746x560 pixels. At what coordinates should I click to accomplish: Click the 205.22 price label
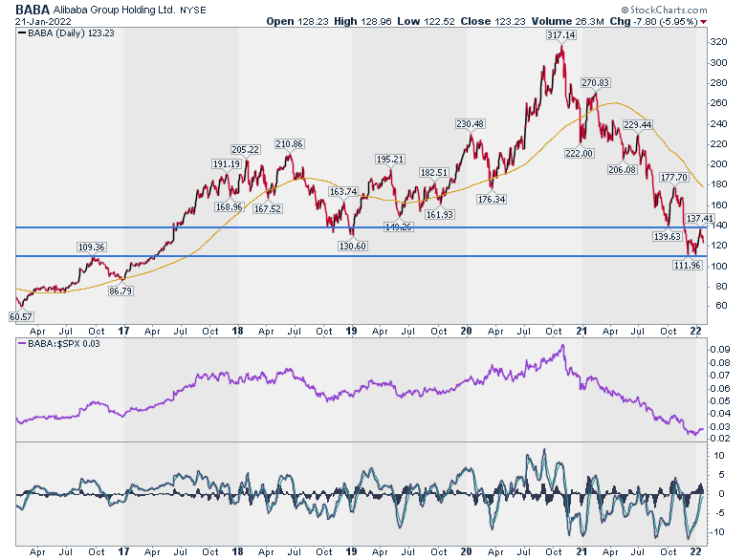point(245,149)
